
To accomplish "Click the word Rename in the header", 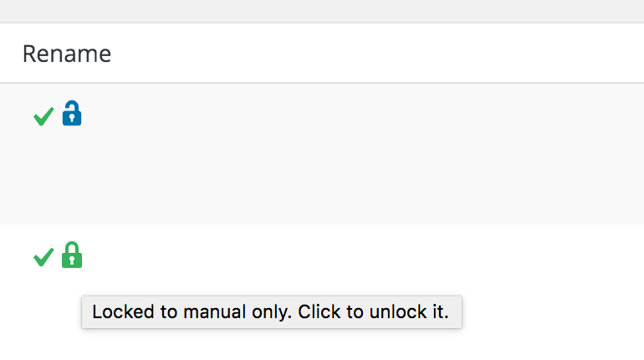I will [x=67, y=54].
